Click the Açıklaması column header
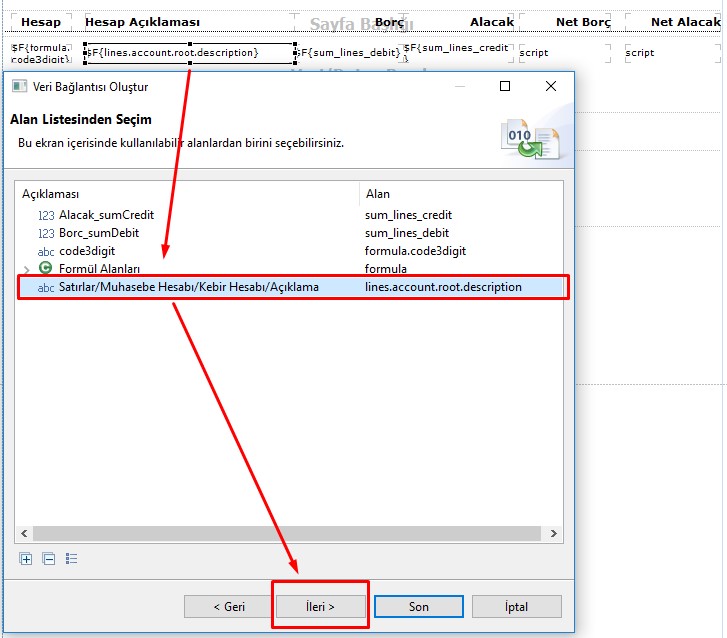This screenshot has width=727, height=638. pyautogui.click(x=50, y=194)
